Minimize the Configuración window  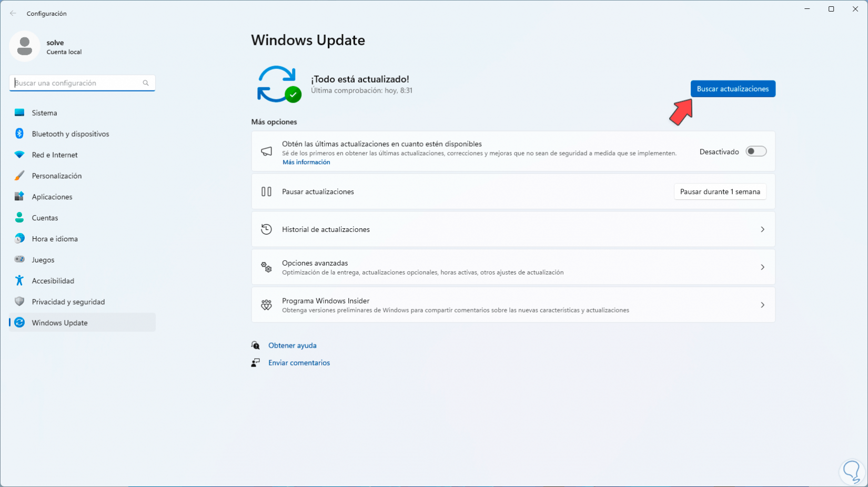click(807, 9)
